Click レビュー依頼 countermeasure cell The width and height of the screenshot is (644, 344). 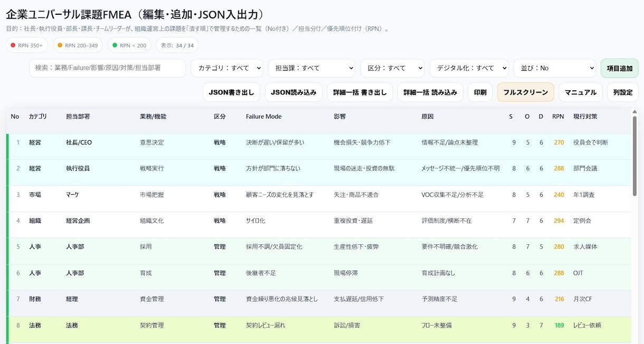(x=587, y=326)
